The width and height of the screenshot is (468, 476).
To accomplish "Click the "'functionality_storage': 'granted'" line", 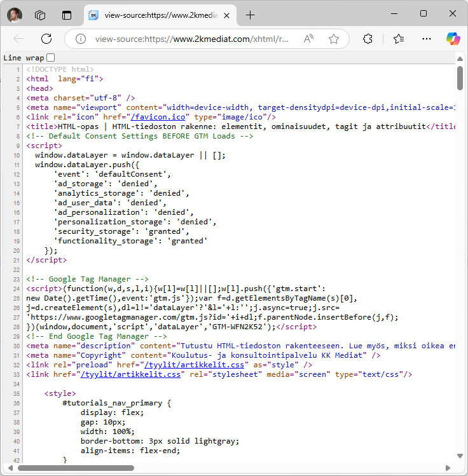I will click(130, 241).
